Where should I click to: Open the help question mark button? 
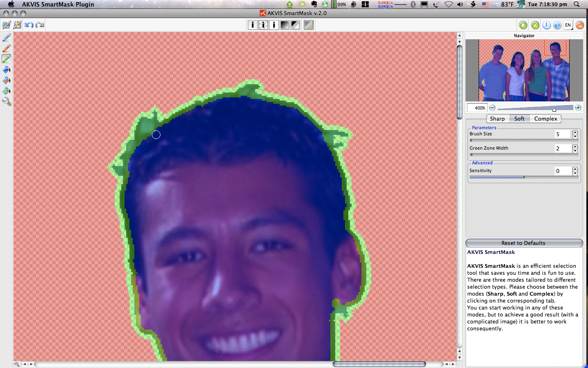[557, 25]
